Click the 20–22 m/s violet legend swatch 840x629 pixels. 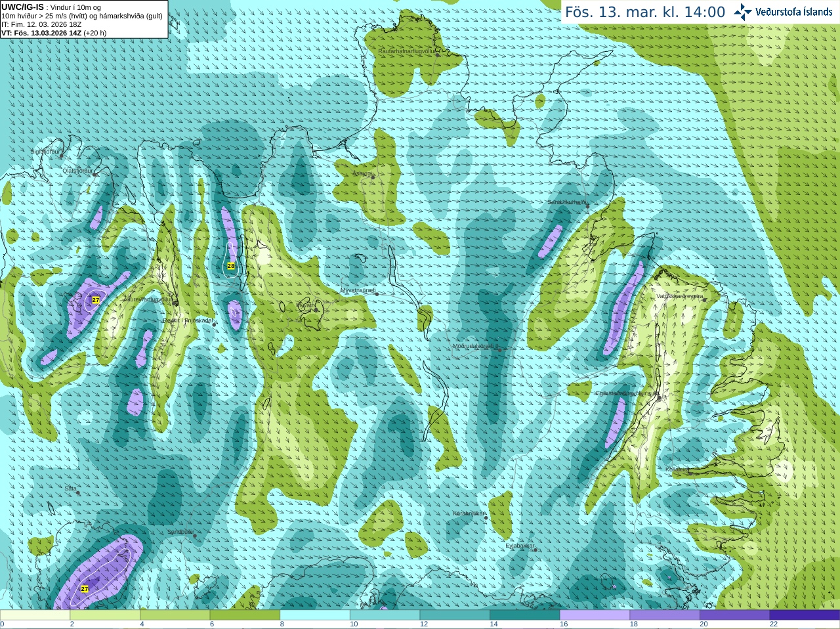(x=734, y=615)
